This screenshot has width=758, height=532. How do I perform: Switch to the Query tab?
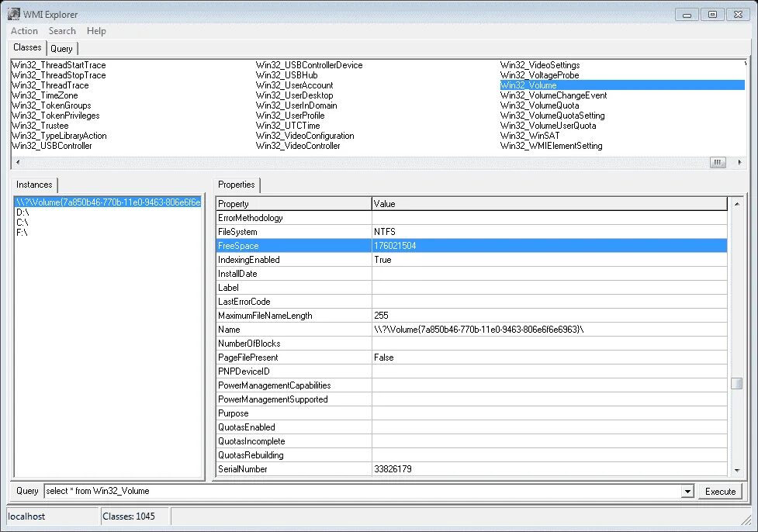click(x=61, y=48)
